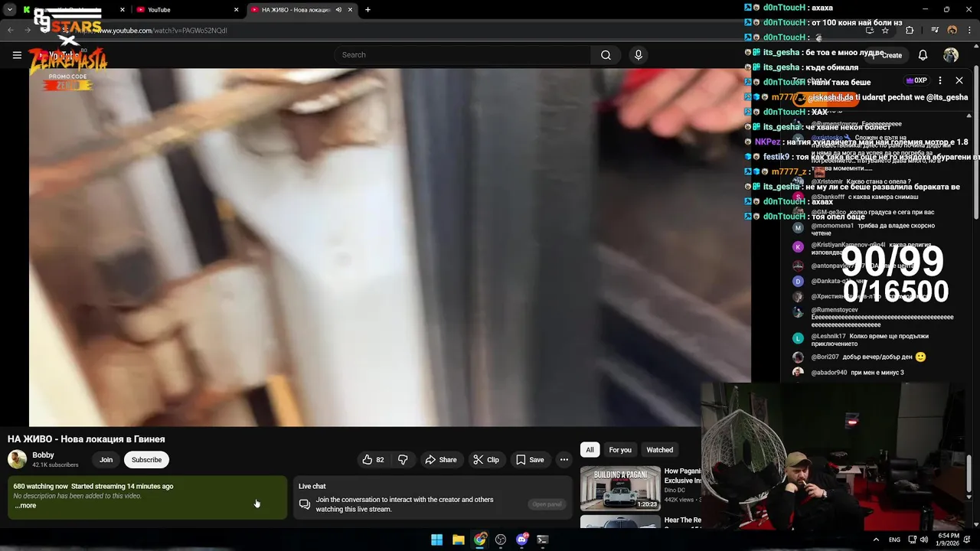Open OBS Studio from the taskbar
Screen dimensions: 980x551
pos(501,540)
